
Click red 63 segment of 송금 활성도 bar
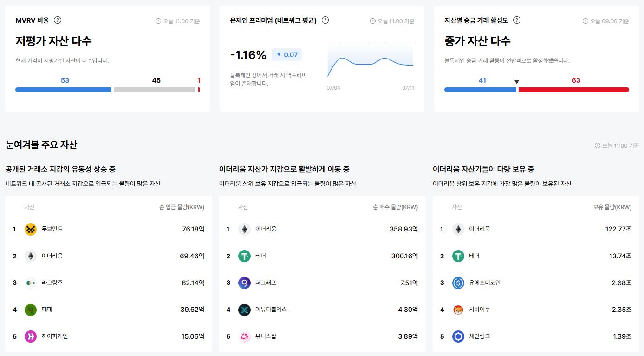click(x=574, y=90)
